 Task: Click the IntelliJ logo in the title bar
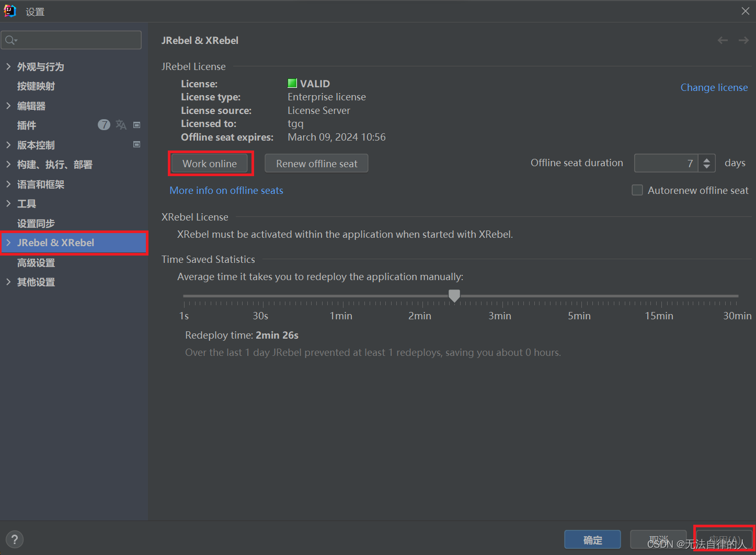point(10,11)
